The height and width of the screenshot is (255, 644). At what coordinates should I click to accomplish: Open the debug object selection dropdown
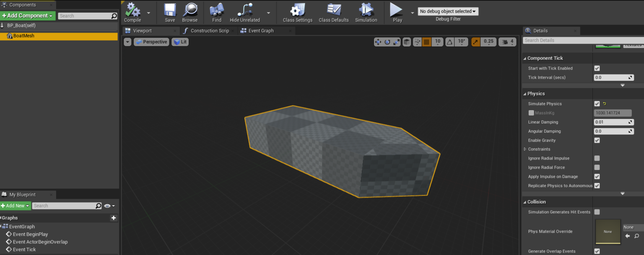(x=448, y=11)
